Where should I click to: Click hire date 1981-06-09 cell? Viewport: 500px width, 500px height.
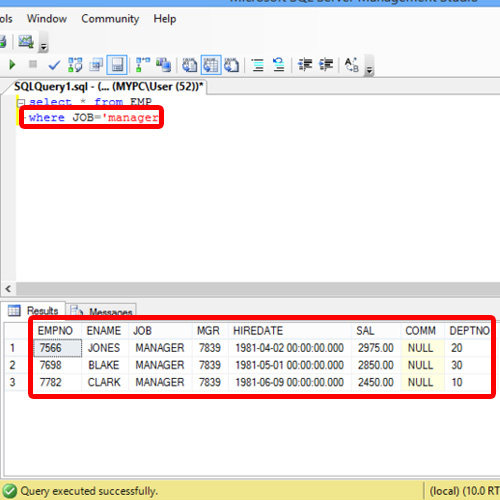289,382
